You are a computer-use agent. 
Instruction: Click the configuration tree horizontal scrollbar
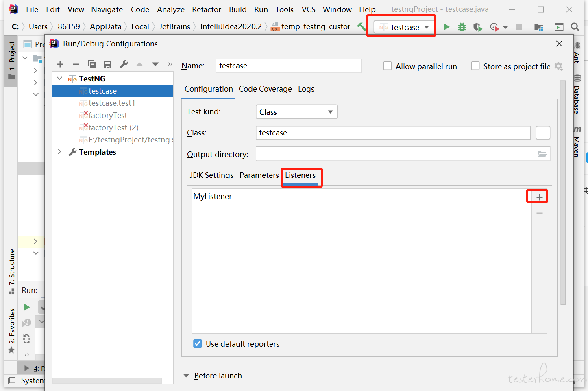(107, 380)
